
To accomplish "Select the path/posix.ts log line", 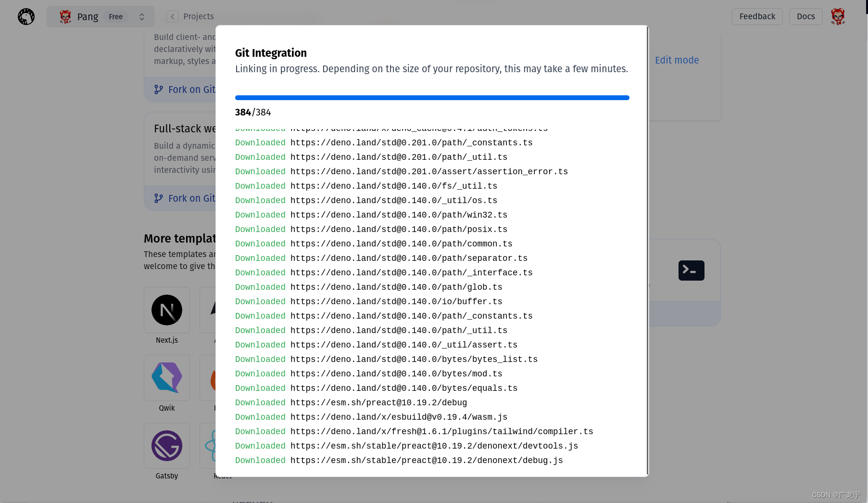I will (371, 229).
